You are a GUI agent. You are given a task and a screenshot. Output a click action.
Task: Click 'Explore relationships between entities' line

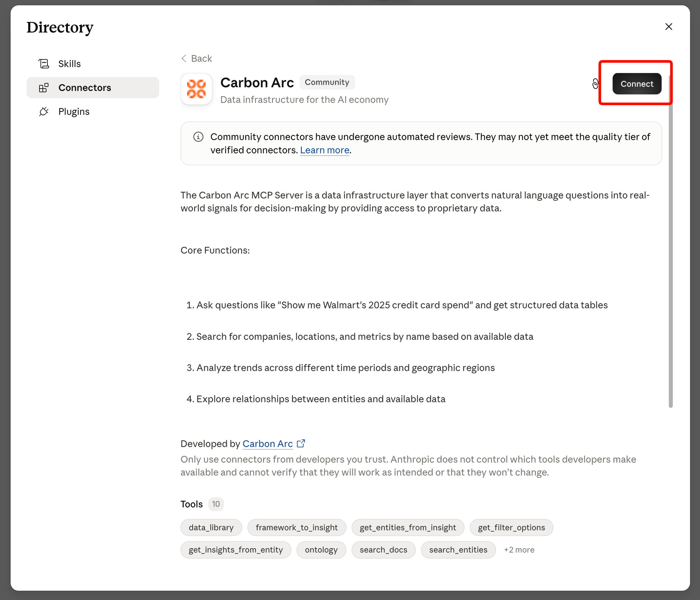pos(321,399)
